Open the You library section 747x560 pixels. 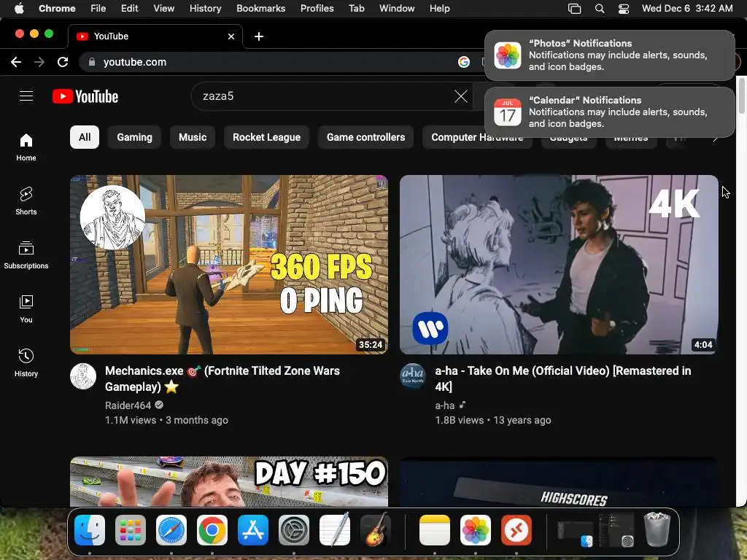pos(26,309)
